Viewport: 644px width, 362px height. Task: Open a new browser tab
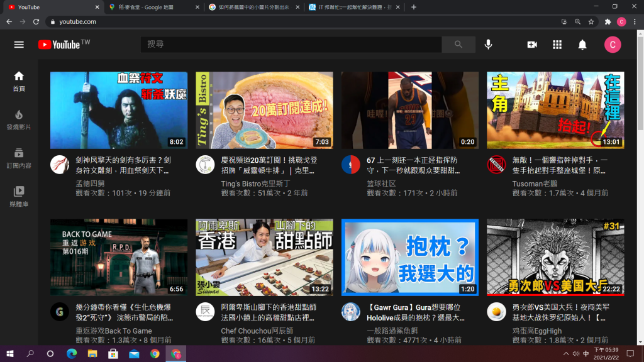coord(414,7)
